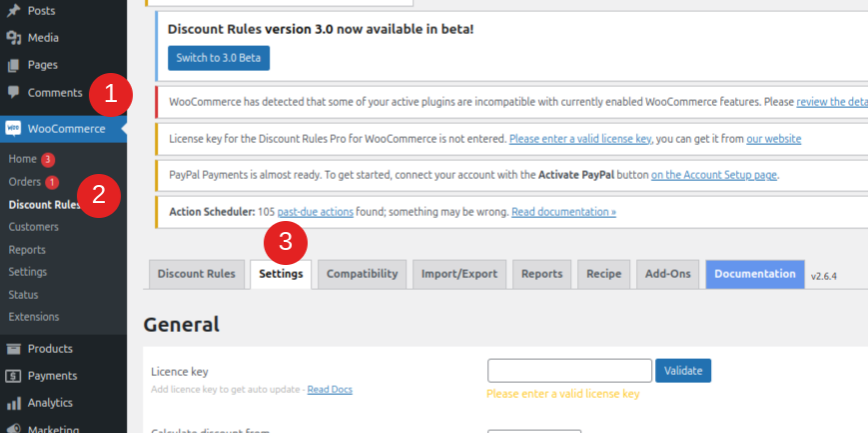Screen dimensions: 868x433
Task: Go to WooCommerce Home submenu
Action: [x=23, y=159]
